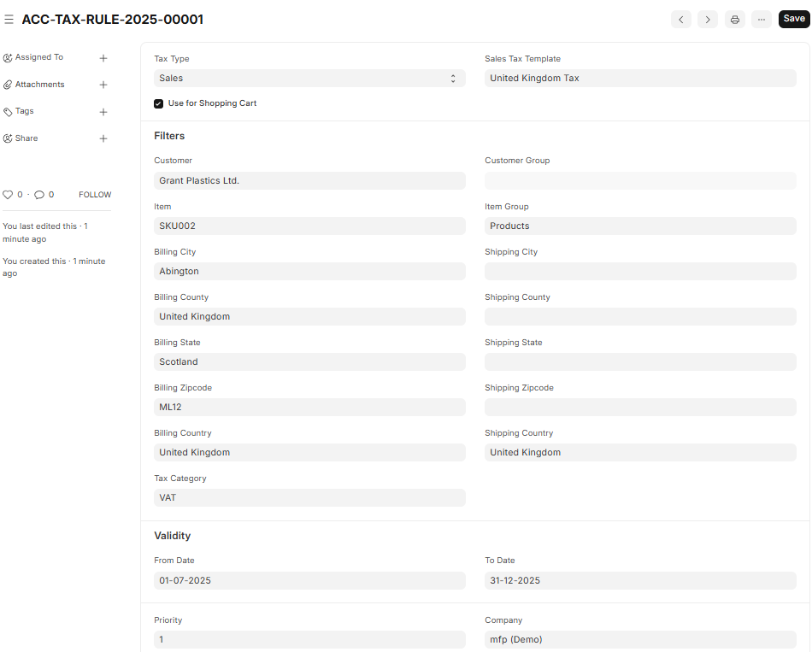Go to next document arrow
Screen dimensions: 812x652
point(707,20)
